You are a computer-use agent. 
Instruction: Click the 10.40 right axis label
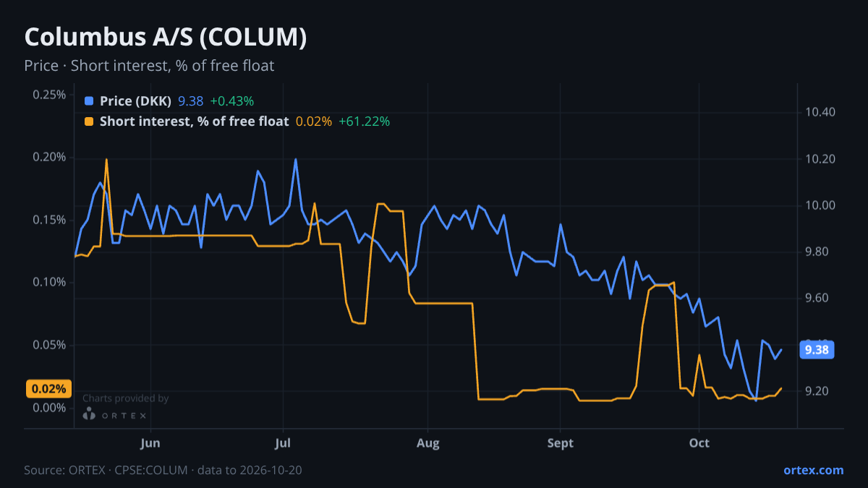click(x=819, y=113)
